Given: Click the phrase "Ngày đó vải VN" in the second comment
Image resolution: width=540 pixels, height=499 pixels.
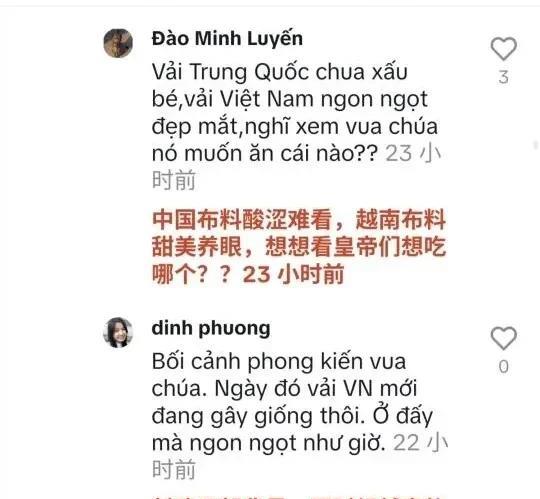Looking at the screenshot, I should [294, 389].
